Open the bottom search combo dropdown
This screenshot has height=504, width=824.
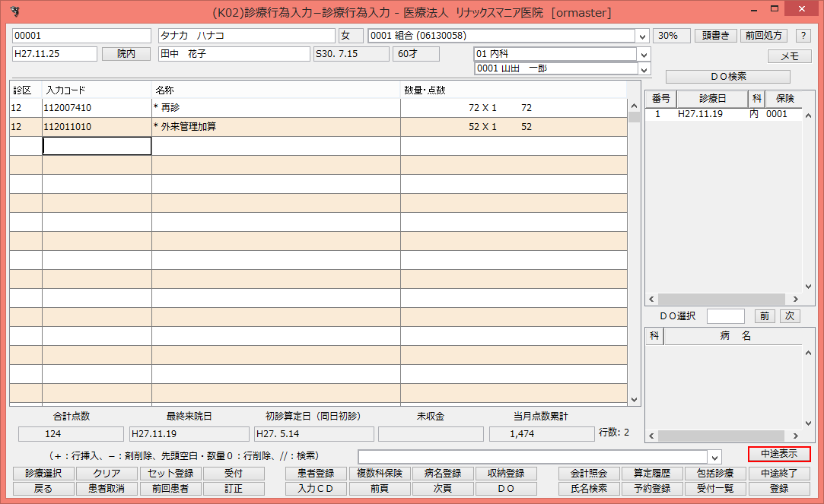(713, 457)
